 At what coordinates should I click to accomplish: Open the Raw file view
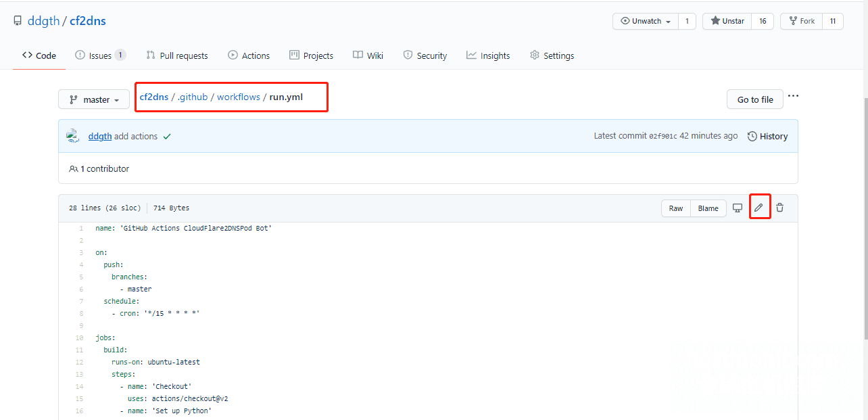click(676, 208)
